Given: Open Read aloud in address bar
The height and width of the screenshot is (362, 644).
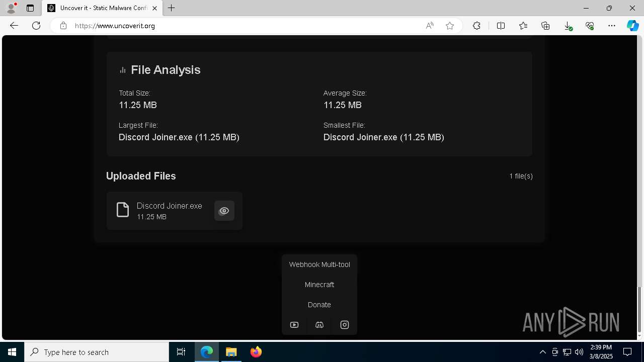Looking at the screenshot, I should click(430, 26).
